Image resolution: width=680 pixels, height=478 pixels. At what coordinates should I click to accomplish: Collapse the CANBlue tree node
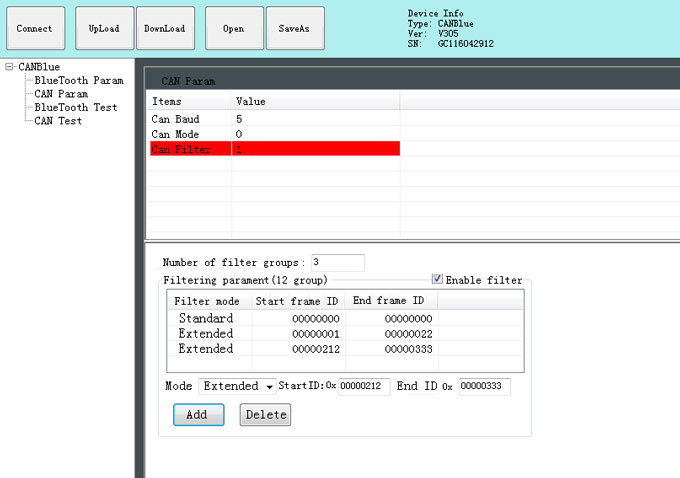tap(9, 67)
